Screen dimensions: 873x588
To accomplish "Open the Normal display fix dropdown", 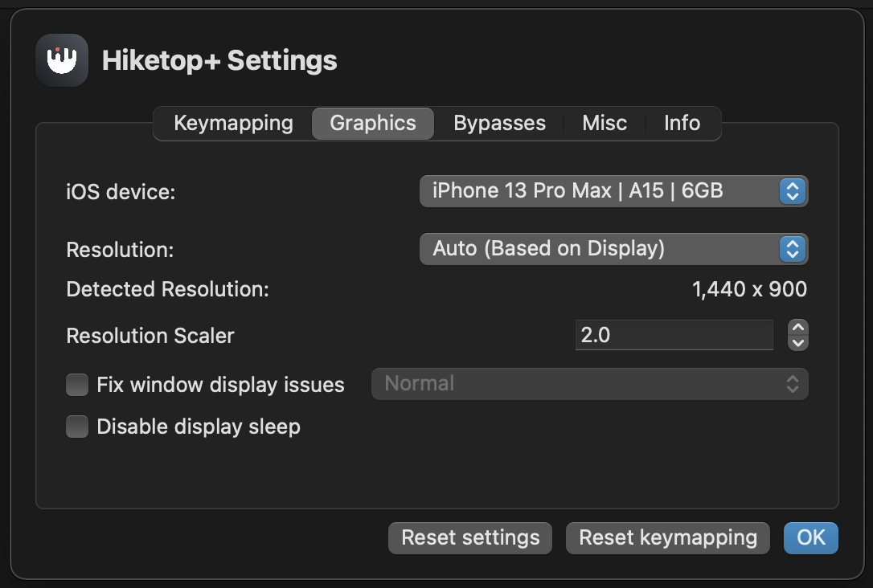I will coord(589,384).
